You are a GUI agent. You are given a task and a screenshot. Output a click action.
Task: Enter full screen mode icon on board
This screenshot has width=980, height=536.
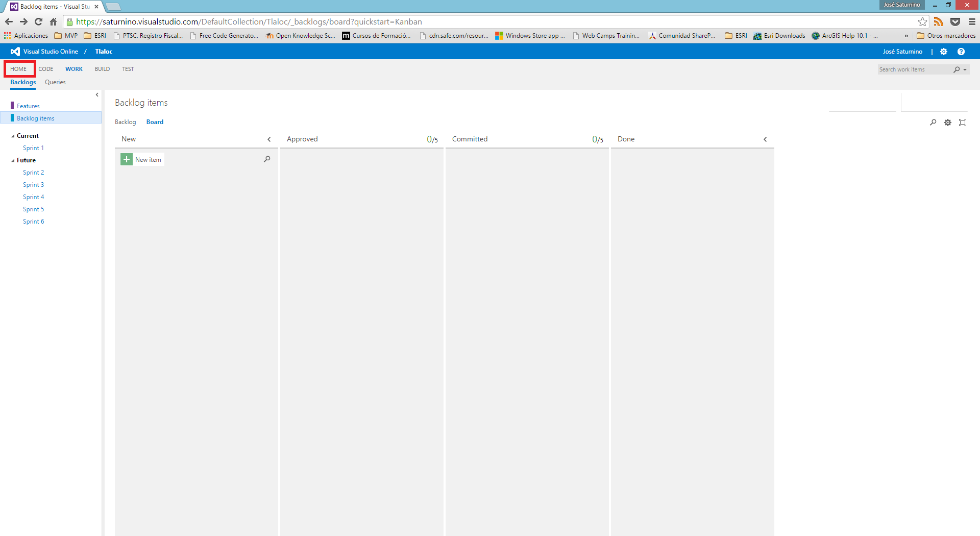pos(963,123)
